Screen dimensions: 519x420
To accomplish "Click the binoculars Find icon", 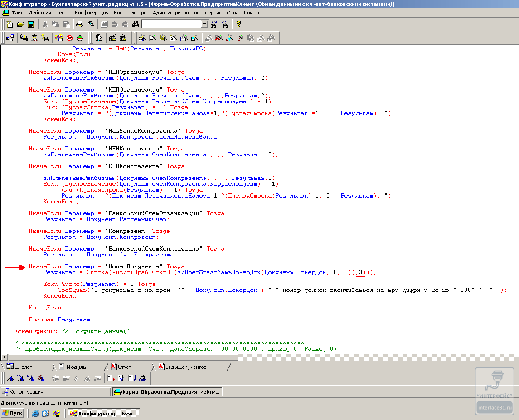I will click(135, 24).
